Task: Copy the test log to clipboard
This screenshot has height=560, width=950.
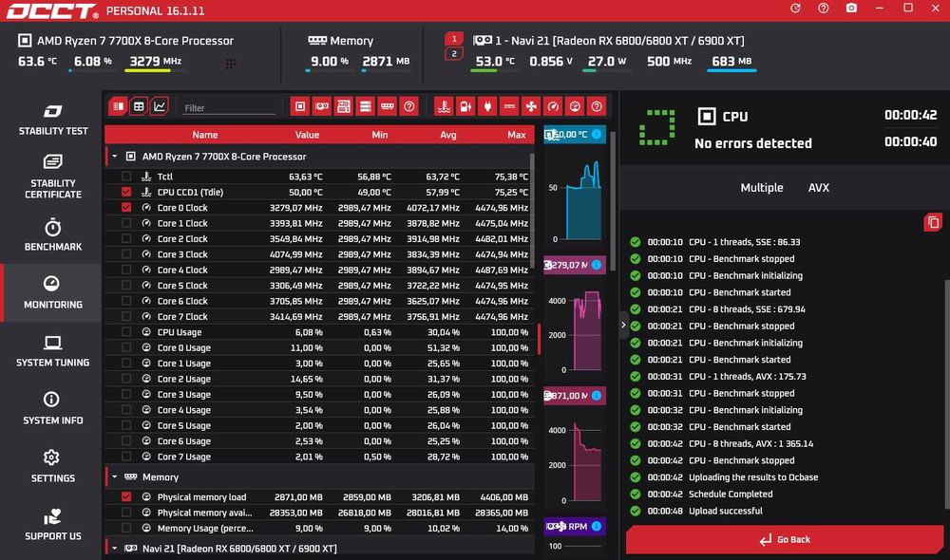Action: [933, 222]
